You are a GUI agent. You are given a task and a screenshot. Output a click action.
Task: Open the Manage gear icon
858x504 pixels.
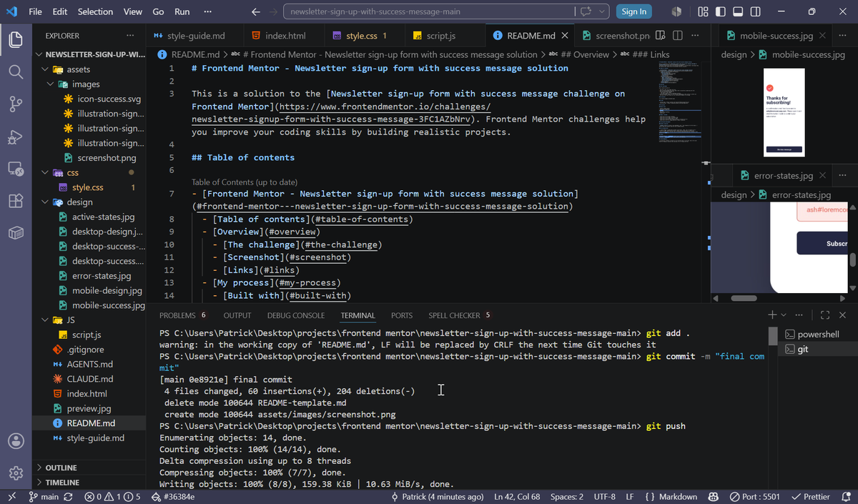16,473
